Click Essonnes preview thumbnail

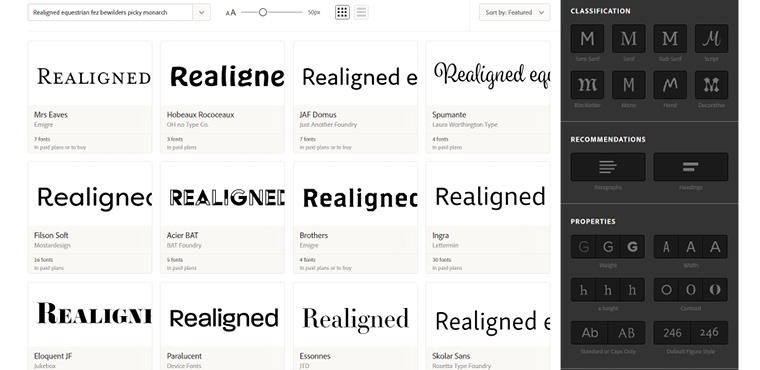(355, 315)
